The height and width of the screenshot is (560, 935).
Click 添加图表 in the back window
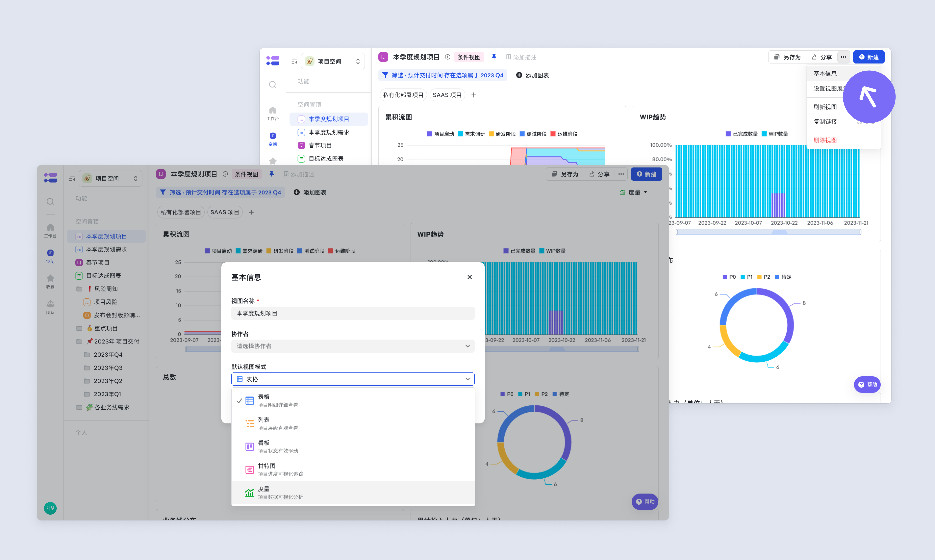tap(532, 75)
